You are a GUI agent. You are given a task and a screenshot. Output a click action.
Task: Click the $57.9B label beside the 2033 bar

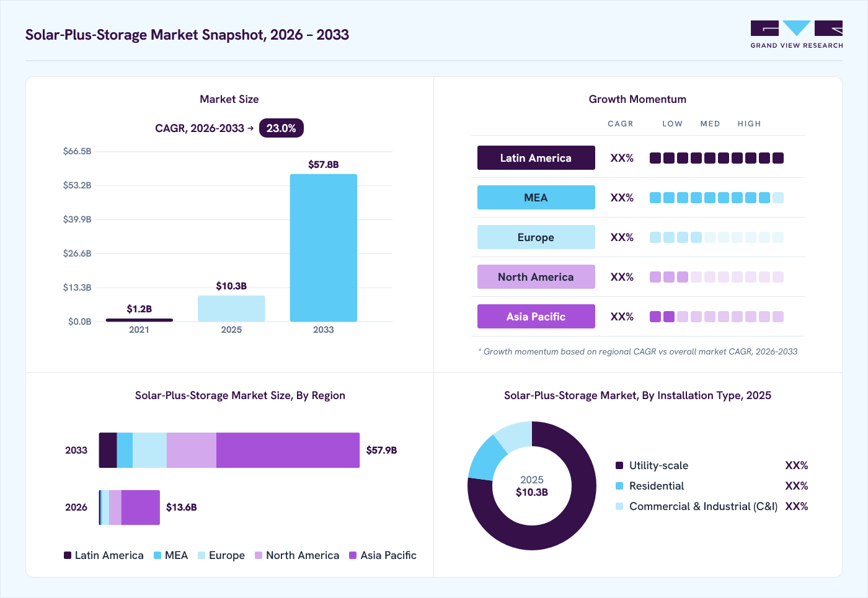[x=382, y=451]
